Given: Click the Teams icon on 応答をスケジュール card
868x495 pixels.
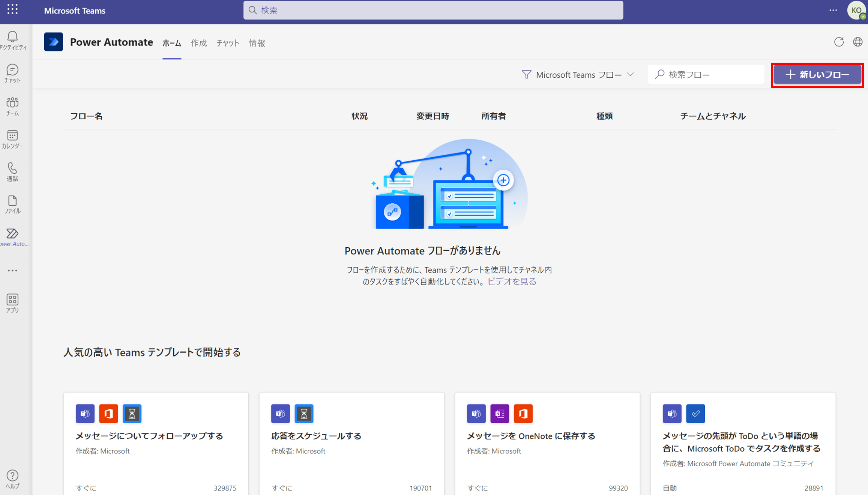Looking at the screenshot, I should pos(281,414).
